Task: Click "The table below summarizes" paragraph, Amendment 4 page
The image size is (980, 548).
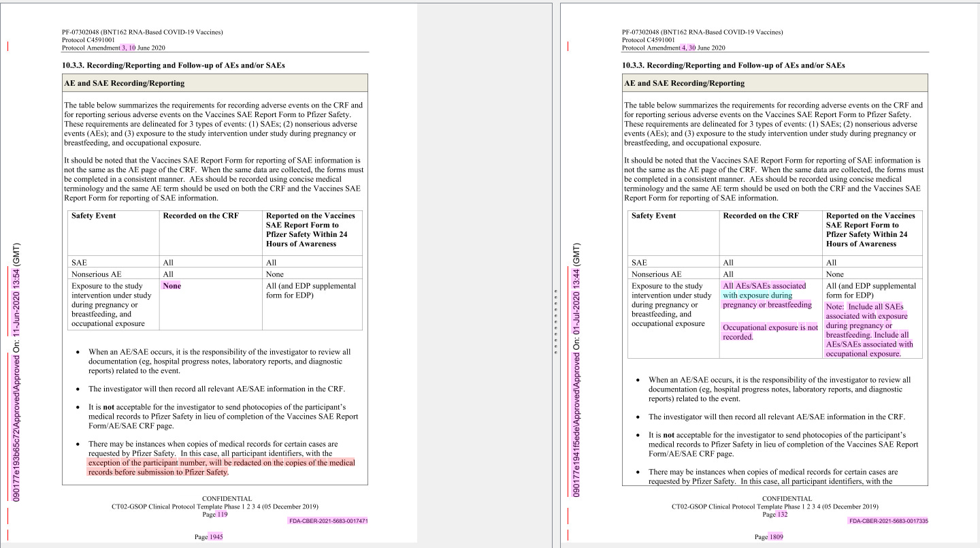Action: [x=774, y=124]
